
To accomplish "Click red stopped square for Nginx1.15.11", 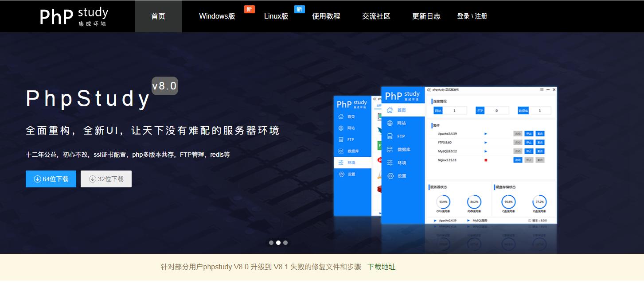I will tap(486, 160).
